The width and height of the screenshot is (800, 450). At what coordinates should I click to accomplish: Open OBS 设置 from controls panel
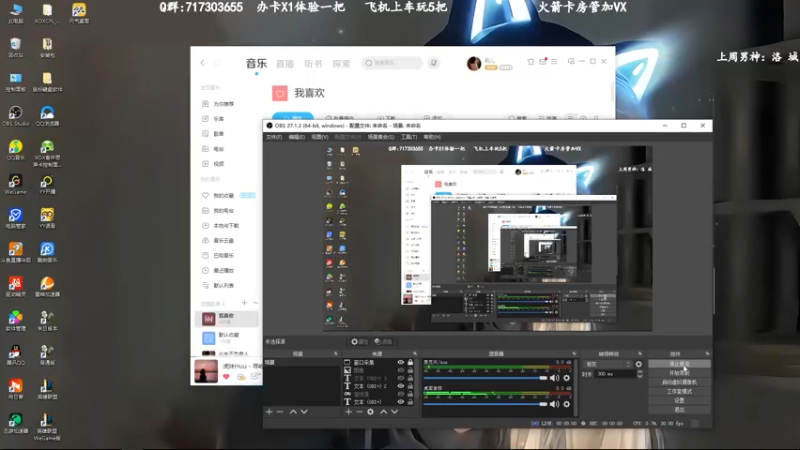(679, 401)
